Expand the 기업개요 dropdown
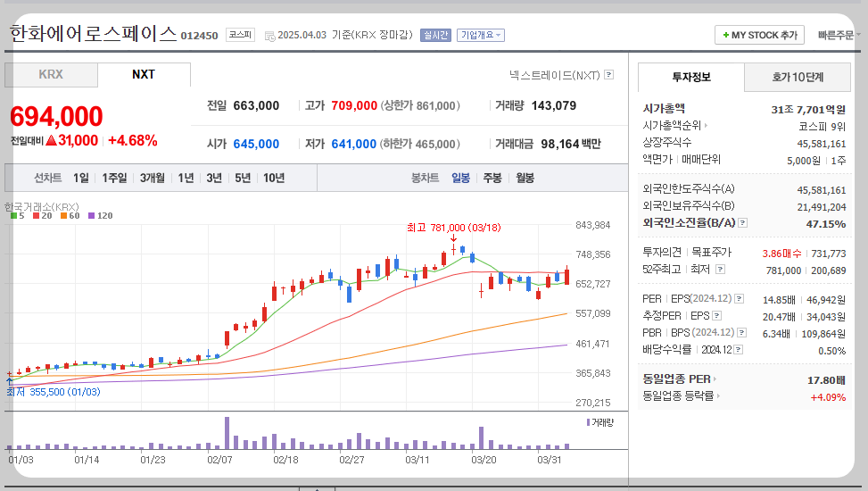Image resolution: width=868 pixels, height=491 pixels. click(x=481, y=35)
